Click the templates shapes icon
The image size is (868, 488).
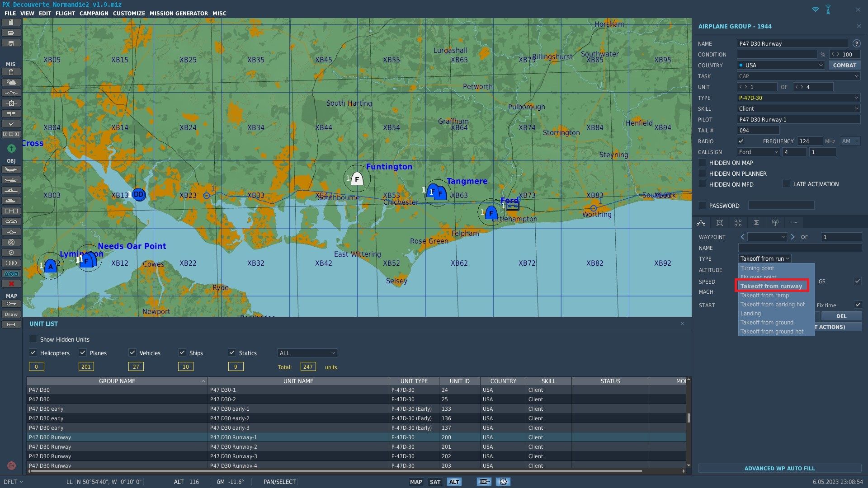coord(11,273)
